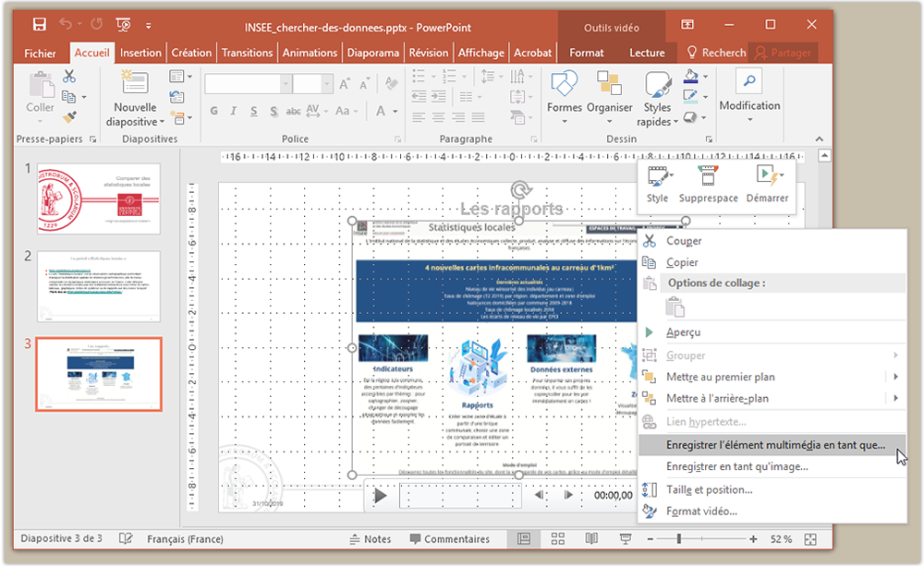The height and width of the screenshot is (566, 924).
Task: Click the Cut scissors icon in ribbon
Action: [x=69, y=77]
